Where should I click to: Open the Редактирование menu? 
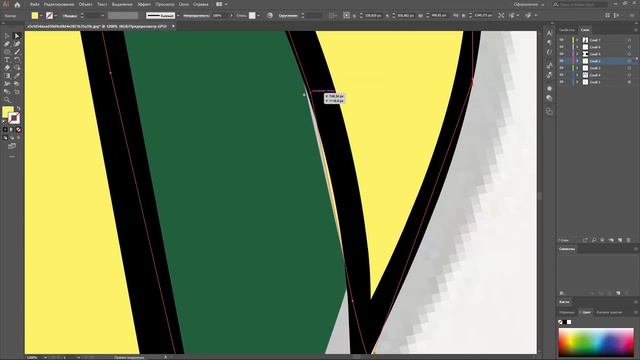(x=59, y=4)
